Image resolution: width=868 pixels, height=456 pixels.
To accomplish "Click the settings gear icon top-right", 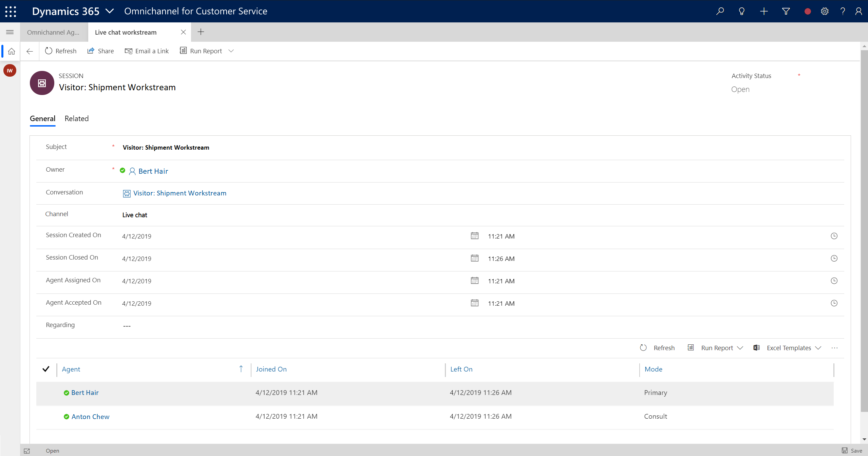I will [x=824, y=11].
